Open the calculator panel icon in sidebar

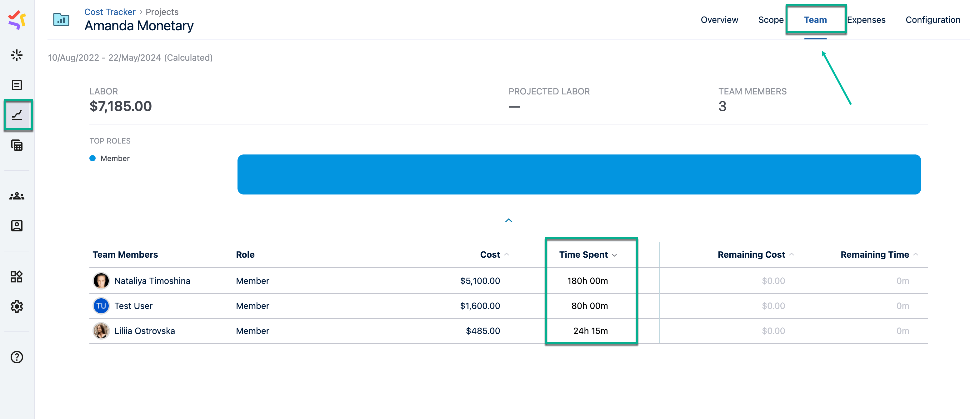click(17, 145)
